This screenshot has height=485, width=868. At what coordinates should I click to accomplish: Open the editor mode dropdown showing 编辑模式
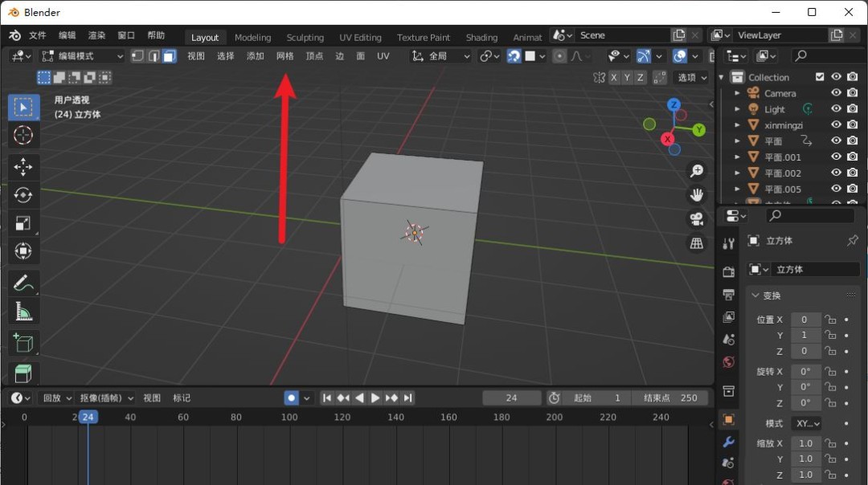pos(80,56)
